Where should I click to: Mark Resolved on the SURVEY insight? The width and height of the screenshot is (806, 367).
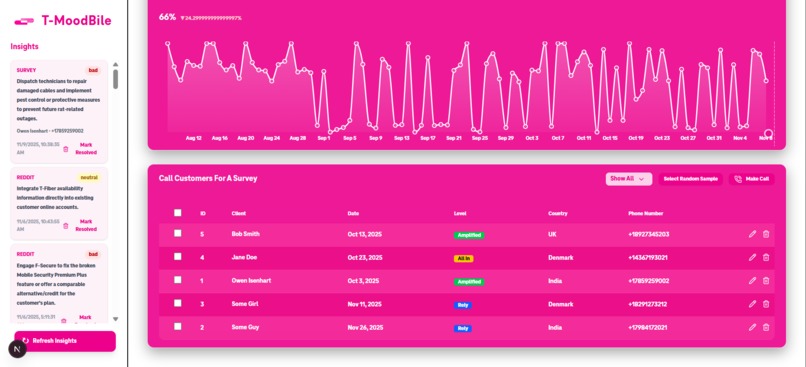point(86,149)
